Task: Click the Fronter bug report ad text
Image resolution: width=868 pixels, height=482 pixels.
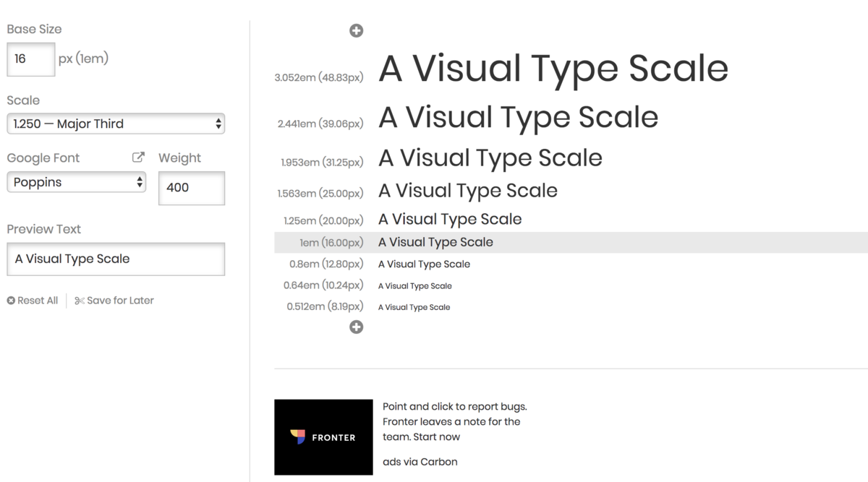Action: tap(454, 421)
